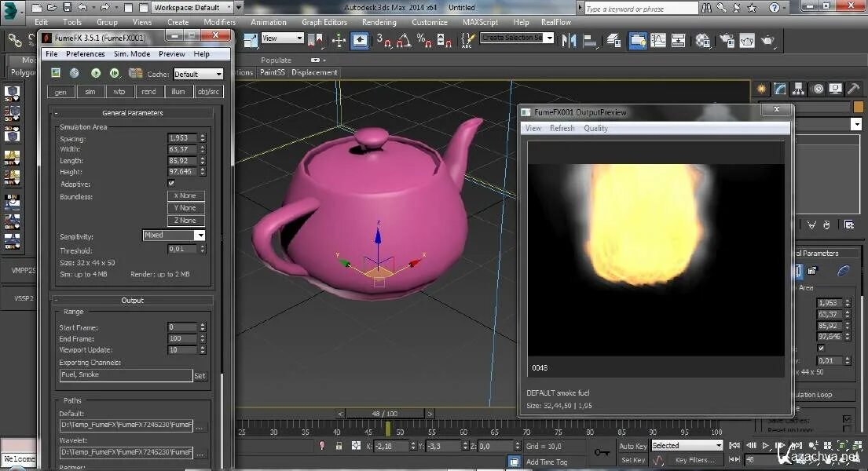The width and height of the screenshot is (868, 471).
Task: Open the Create panel star icon
Action: (x=762, y=89)
